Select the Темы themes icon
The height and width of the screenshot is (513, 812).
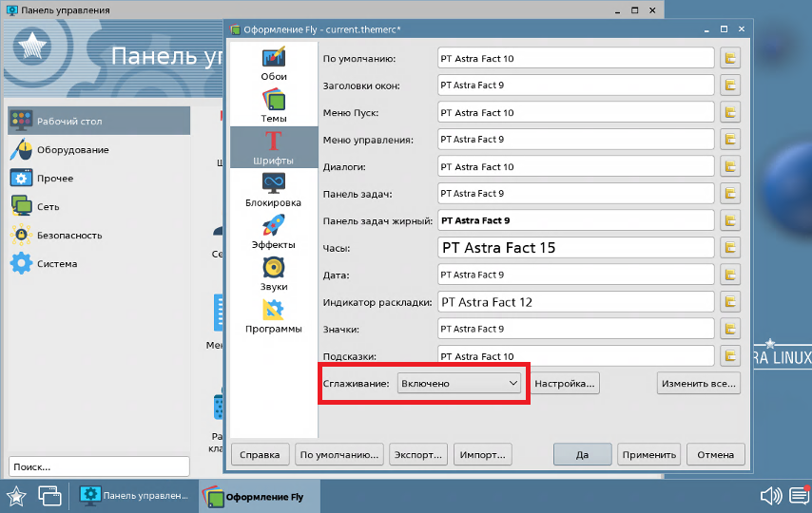click(x=273, y=104)
